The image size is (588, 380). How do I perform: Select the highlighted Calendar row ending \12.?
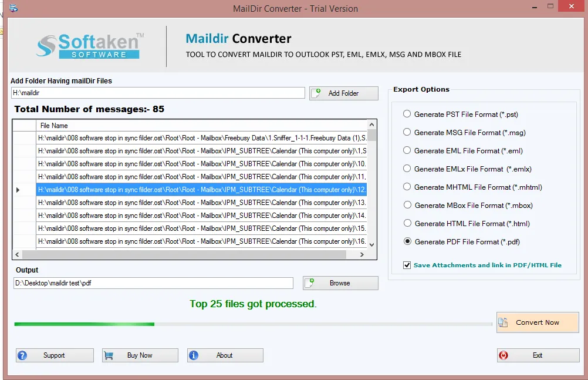201,190
